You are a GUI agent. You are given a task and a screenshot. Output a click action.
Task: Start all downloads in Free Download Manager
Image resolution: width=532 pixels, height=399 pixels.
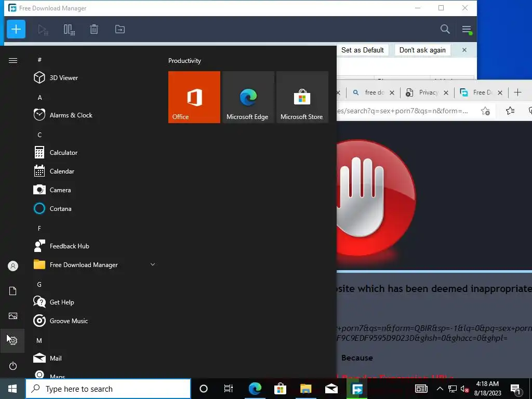pyautogui.click(x=43, y=30)
